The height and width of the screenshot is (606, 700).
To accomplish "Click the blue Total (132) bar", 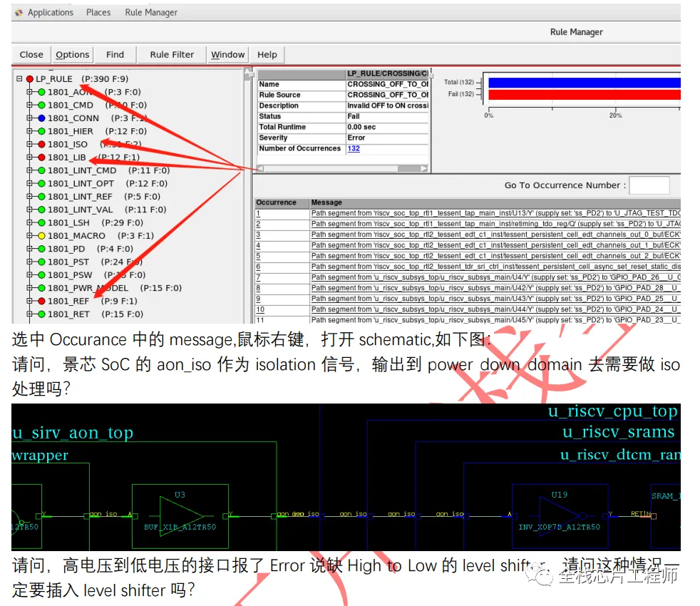I will [585, 83].
